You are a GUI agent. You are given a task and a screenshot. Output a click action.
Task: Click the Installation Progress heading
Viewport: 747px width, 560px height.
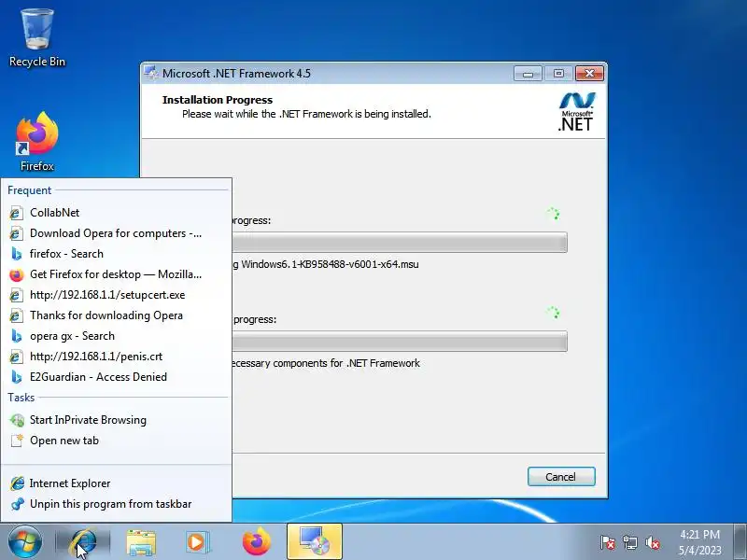coord(218,100)
